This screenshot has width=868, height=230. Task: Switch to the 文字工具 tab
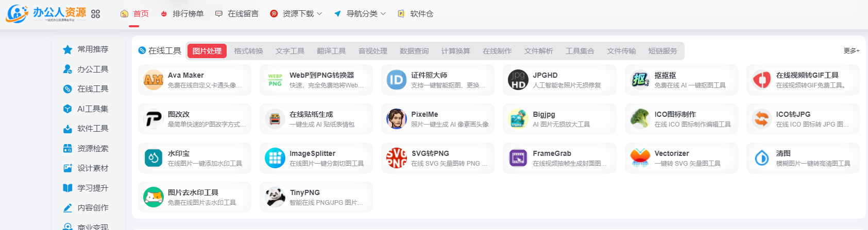coord(290,51)
